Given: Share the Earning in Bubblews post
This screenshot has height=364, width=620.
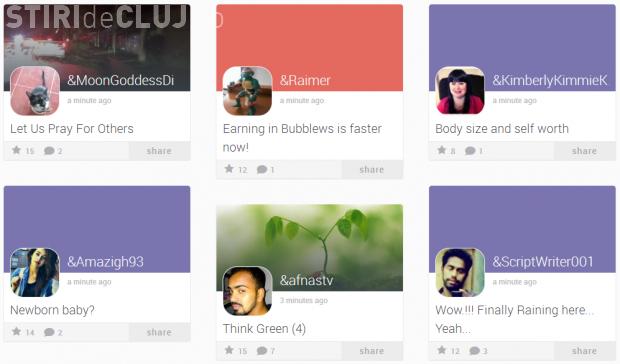Looking at the screenshot, I should click(372, 170).
